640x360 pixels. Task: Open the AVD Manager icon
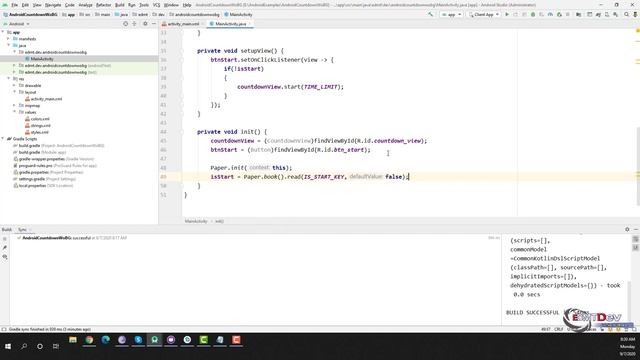[x=607, y=14]
